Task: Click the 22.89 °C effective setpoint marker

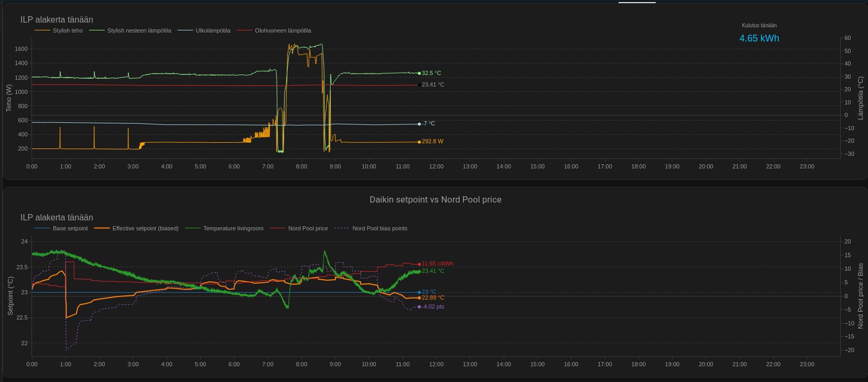Action: (x=419, y=298)
